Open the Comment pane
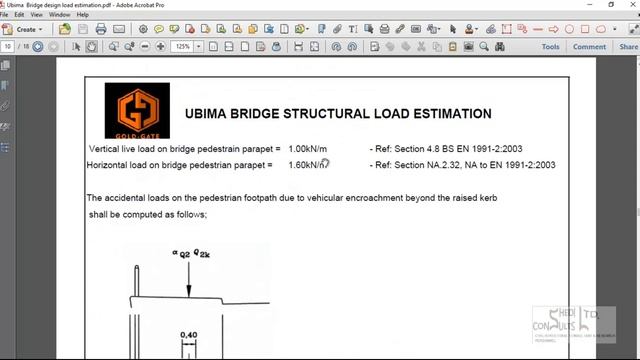640x360 pixels. [x=589, y=47]
